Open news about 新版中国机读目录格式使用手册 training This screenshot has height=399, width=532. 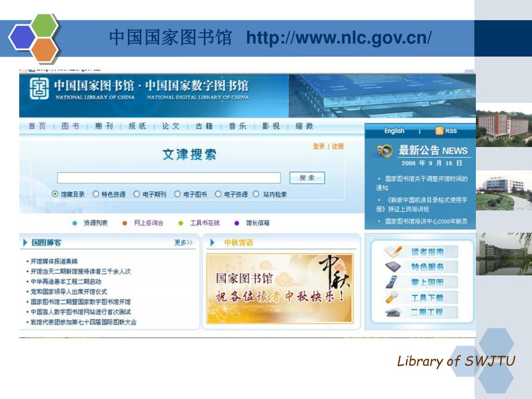[x=422, y=204]
